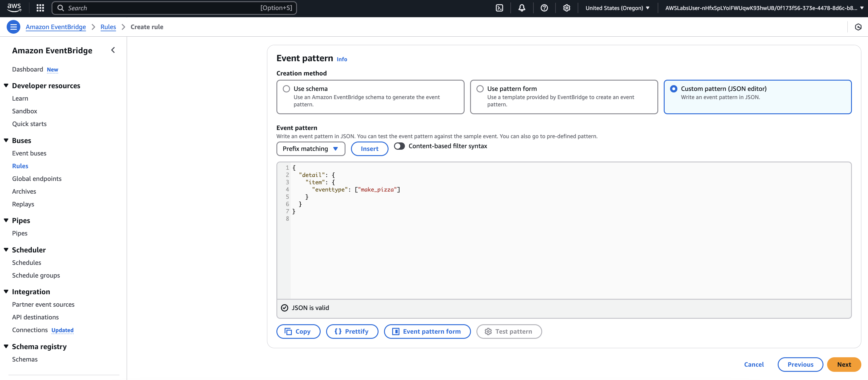This screenshot has width=868, height=380.
Task: Click the top Search input field
Action: point(174,8)
